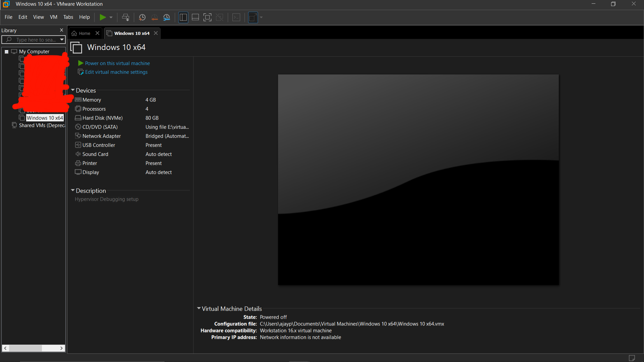Click the Powered off state value
This screenshot has height=362, width=644.
[273, 317]
